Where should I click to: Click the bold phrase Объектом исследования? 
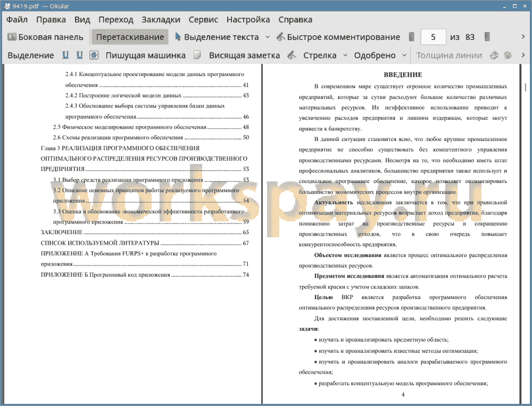click(x=347, y=255)
